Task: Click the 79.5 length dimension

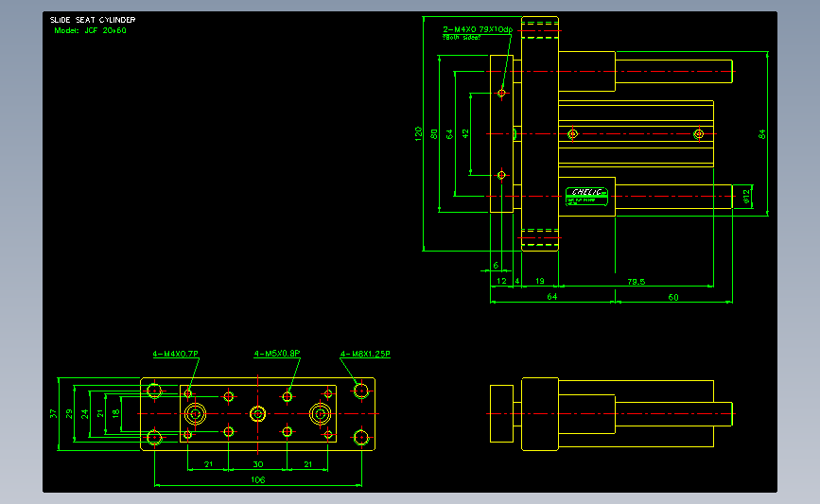Action: (636, 281)
